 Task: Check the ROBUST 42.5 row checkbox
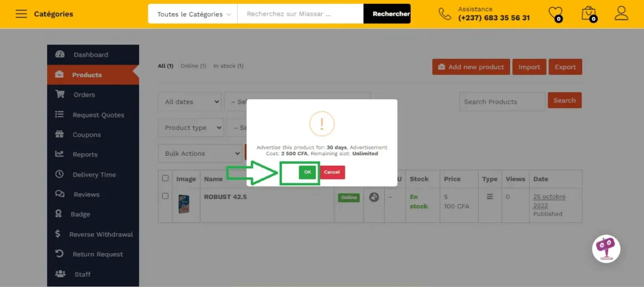[165, 196]
